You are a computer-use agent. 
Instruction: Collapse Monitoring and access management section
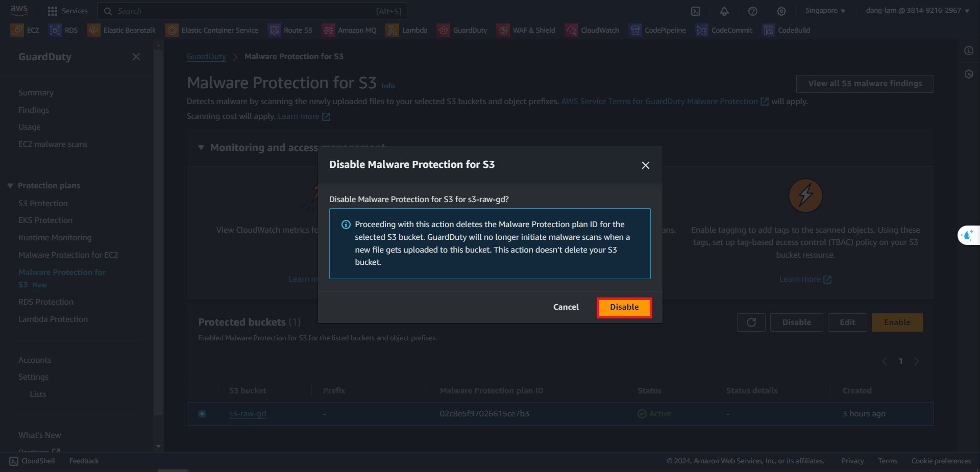coord(201,147)
